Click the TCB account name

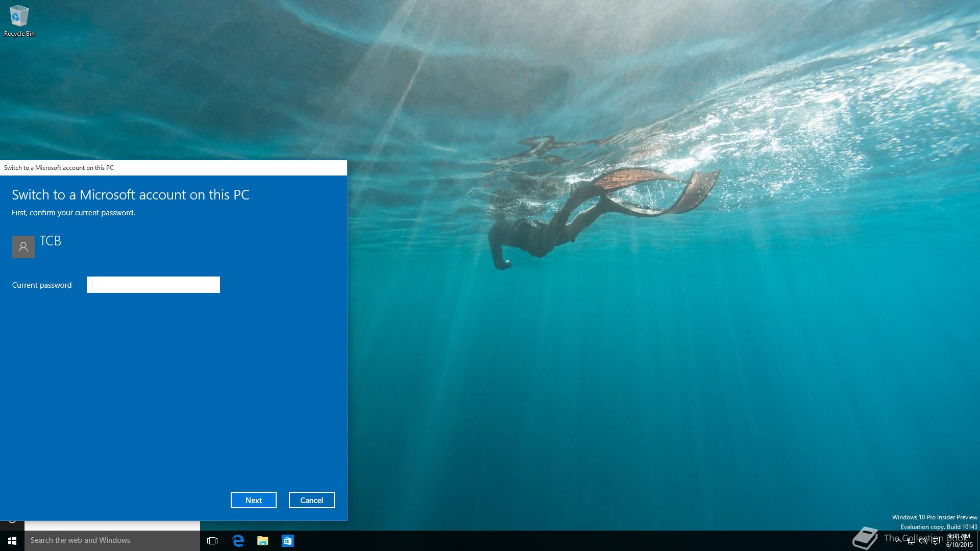(51, 241)
